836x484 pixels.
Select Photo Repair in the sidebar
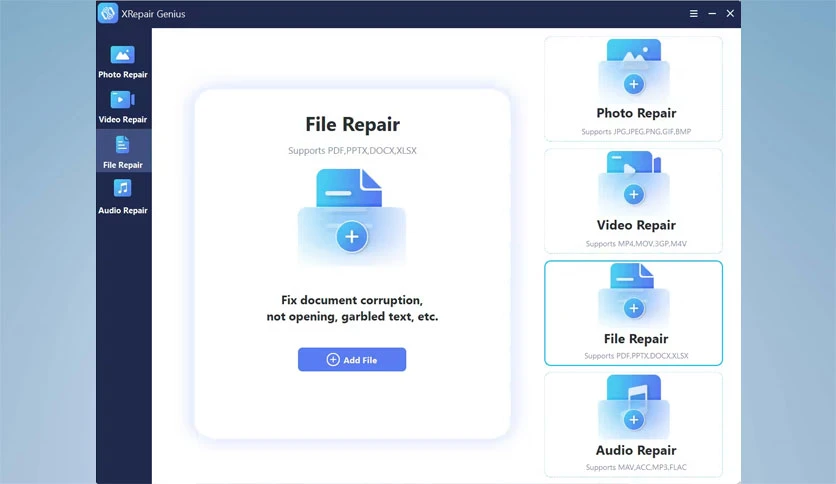click(x=123, y=62)
